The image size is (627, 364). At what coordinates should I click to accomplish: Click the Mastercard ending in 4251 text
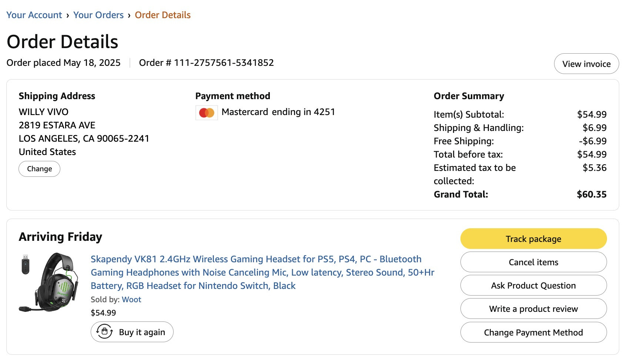pos(278,112)
